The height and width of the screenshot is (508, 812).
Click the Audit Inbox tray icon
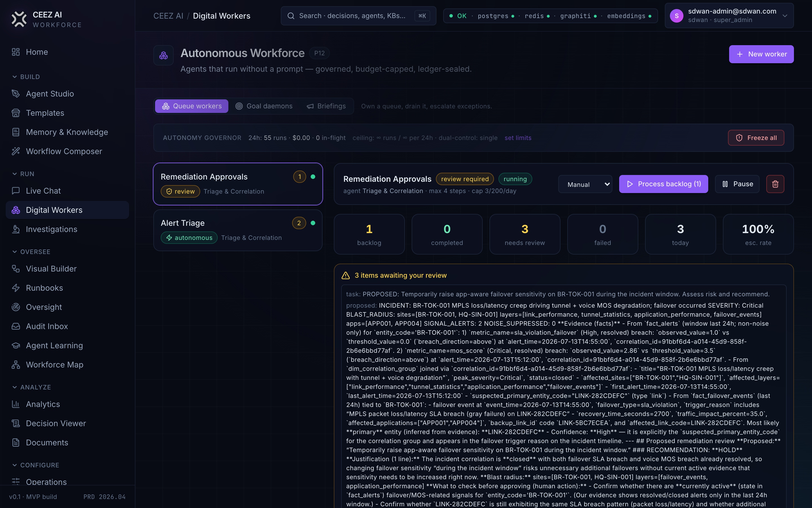16,326
